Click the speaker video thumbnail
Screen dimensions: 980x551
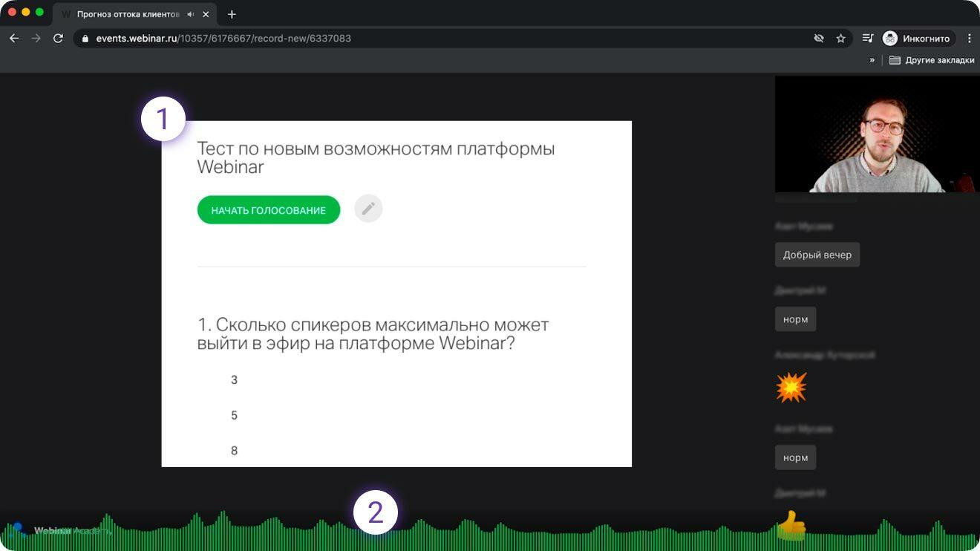pyautogui.click(x=876, y=134)
